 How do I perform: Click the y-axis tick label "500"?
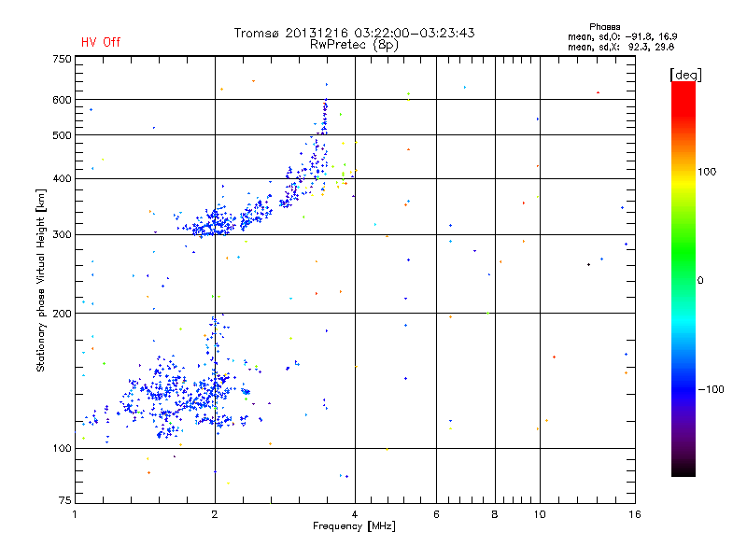pyautogui.click(x=62, y=135)
